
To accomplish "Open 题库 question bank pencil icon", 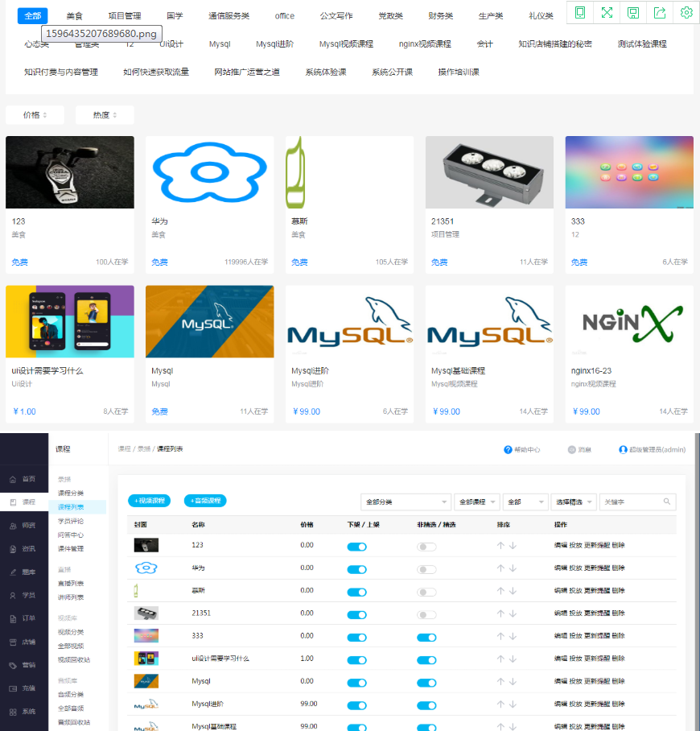I will (x=13, y=572).
